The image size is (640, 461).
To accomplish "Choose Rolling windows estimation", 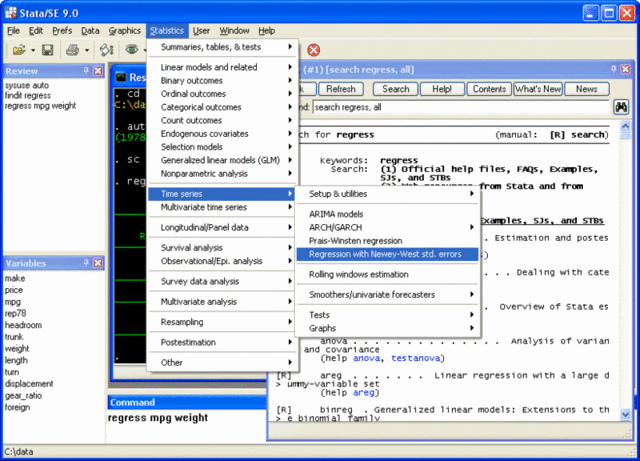I will tap(388, 274).
